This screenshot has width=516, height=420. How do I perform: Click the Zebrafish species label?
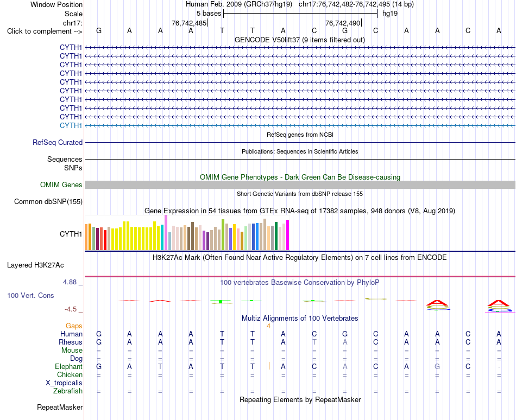[68, 391]
